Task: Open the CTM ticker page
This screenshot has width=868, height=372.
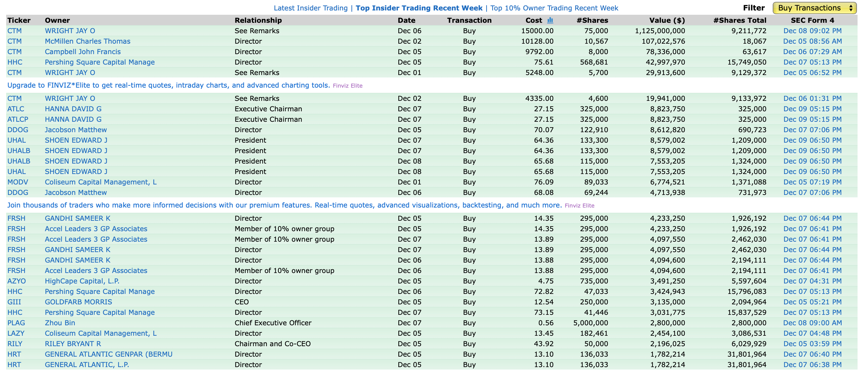Action: click(15, 31)
